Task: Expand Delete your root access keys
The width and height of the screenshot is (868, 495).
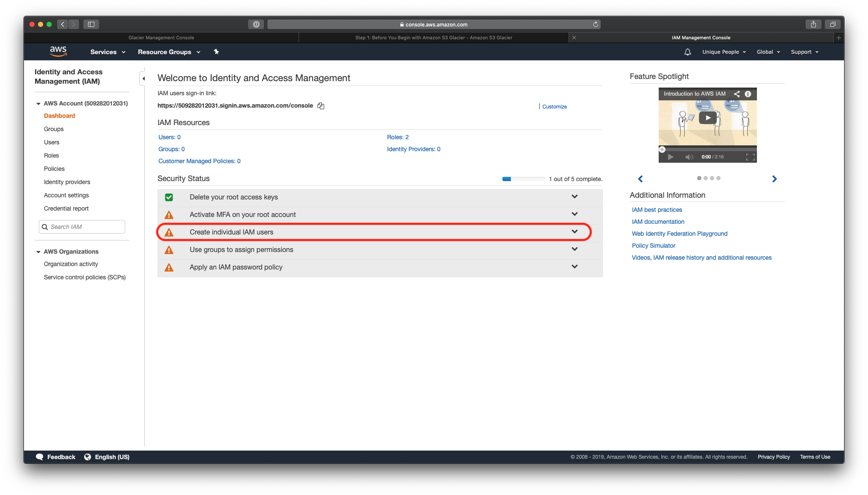Action: coord(575,196)
